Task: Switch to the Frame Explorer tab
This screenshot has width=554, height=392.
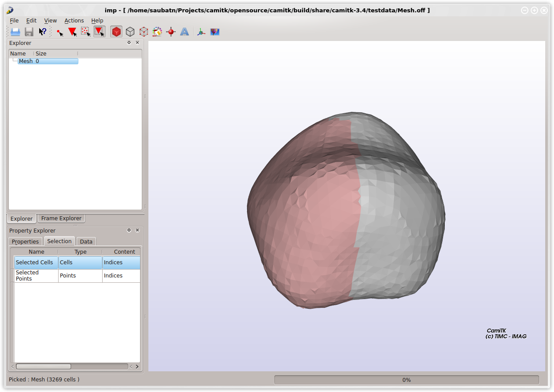Action: pos(61,218)
